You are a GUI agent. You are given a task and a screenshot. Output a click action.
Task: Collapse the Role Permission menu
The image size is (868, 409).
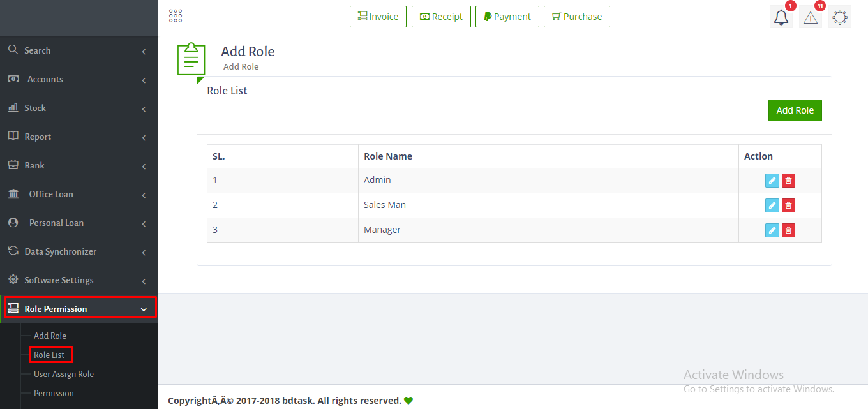[79, 309]
